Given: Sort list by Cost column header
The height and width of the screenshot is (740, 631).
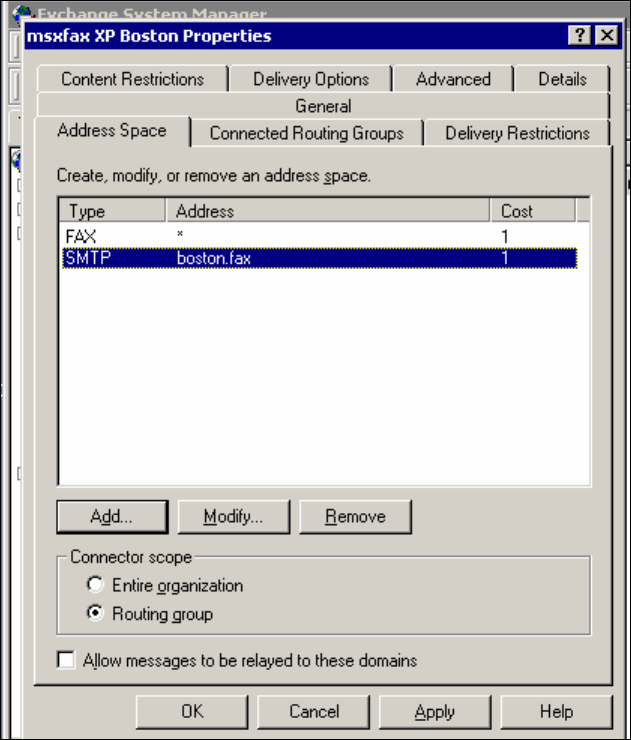Looking at the screenshot, I should pos(533,210).
